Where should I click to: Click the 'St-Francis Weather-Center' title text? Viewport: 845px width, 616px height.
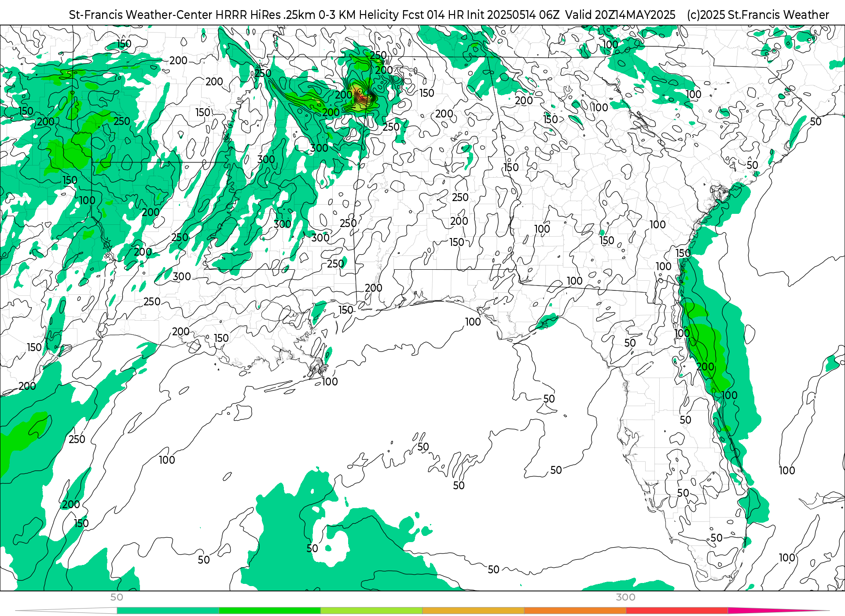point(141,15)
